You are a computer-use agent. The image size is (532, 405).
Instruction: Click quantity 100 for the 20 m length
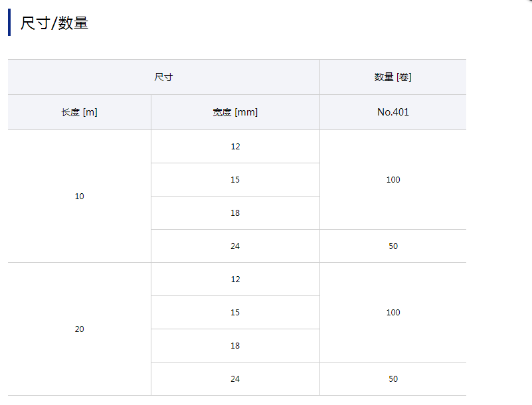coord(393,313)
